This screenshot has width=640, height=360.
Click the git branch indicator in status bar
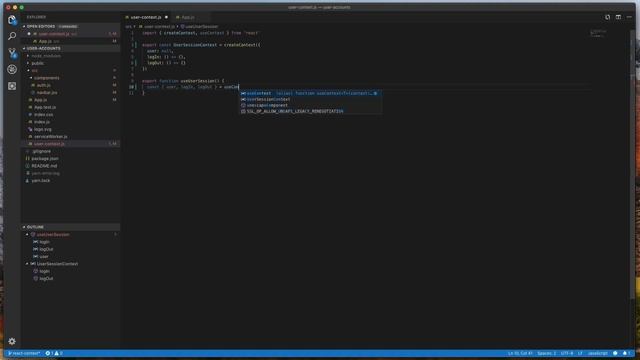(x=24, y=353)
